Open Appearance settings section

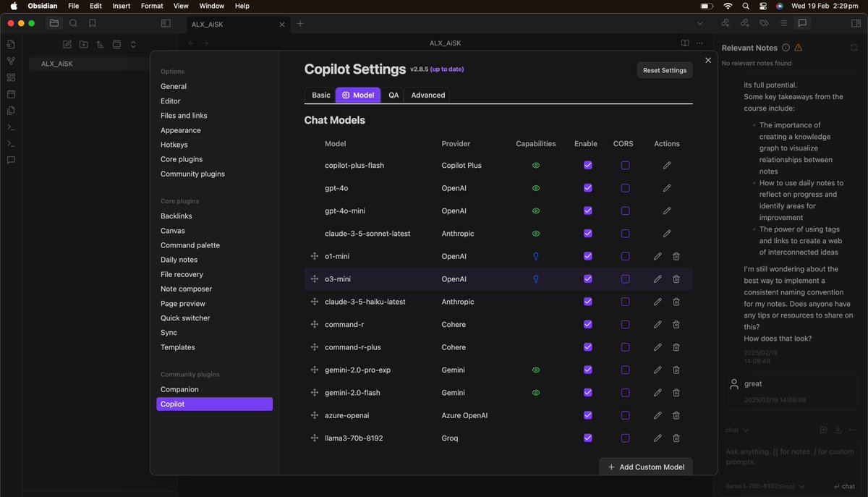pyautogui.click(x=181, y=130)
